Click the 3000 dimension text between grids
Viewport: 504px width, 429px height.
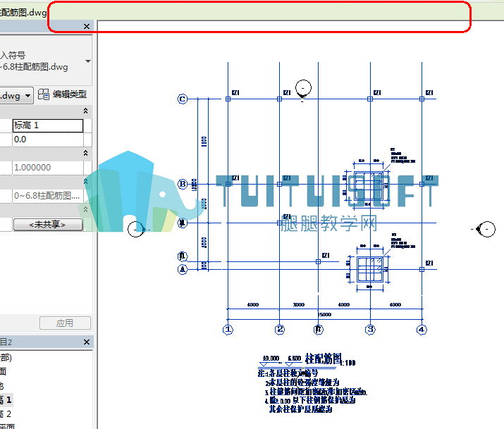(299, 305)
